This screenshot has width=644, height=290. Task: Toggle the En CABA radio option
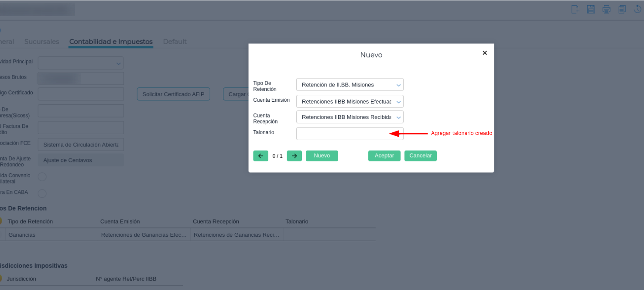(x=42, y=193)
